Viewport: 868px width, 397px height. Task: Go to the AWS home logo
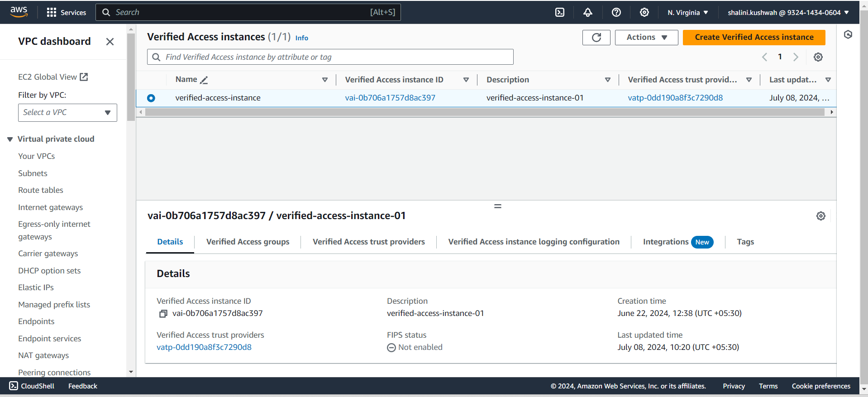(x=19, y=12)
